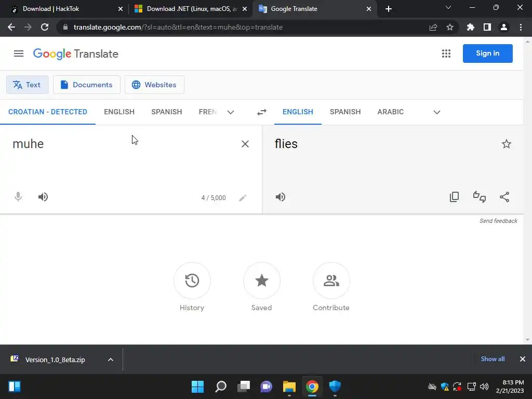532x399 pixels.
Task: Close the downloads bar
Action: coord(523,359)
